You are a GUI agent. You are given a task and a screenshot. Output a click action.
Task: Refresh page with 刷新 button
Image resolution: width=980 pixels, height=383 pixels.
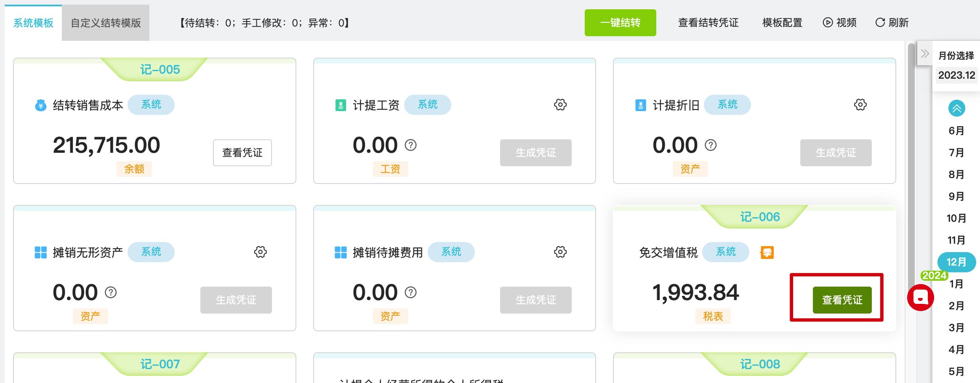892,23
